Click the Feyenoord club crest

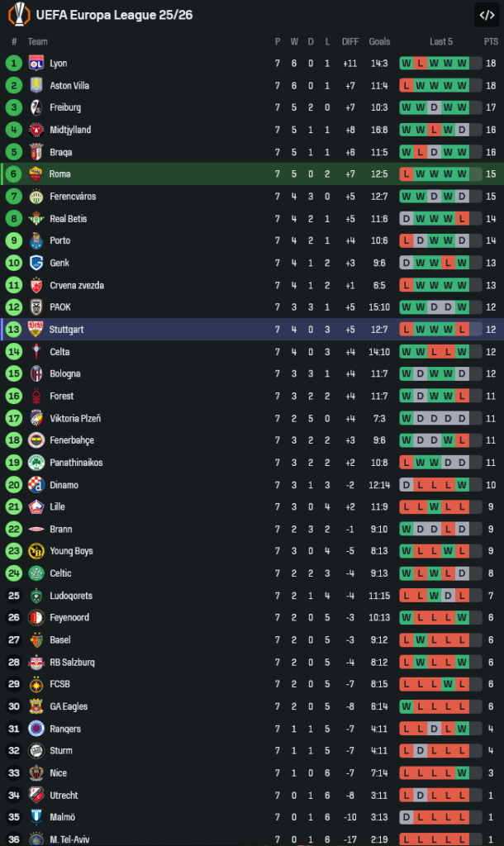click(x=36, y=618)
